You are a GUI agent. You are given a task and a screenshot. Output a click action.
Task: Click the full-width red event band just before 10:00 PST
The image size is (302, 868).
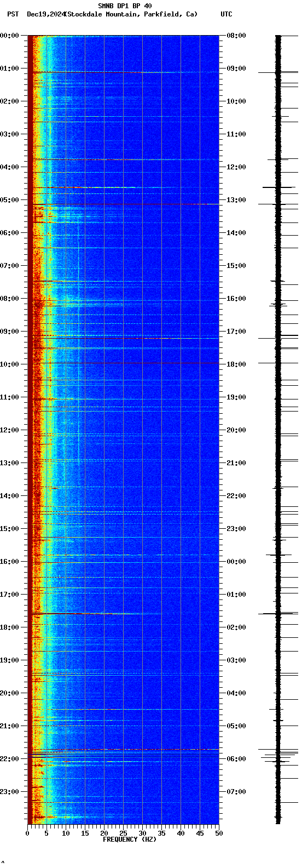click(123, 363)
